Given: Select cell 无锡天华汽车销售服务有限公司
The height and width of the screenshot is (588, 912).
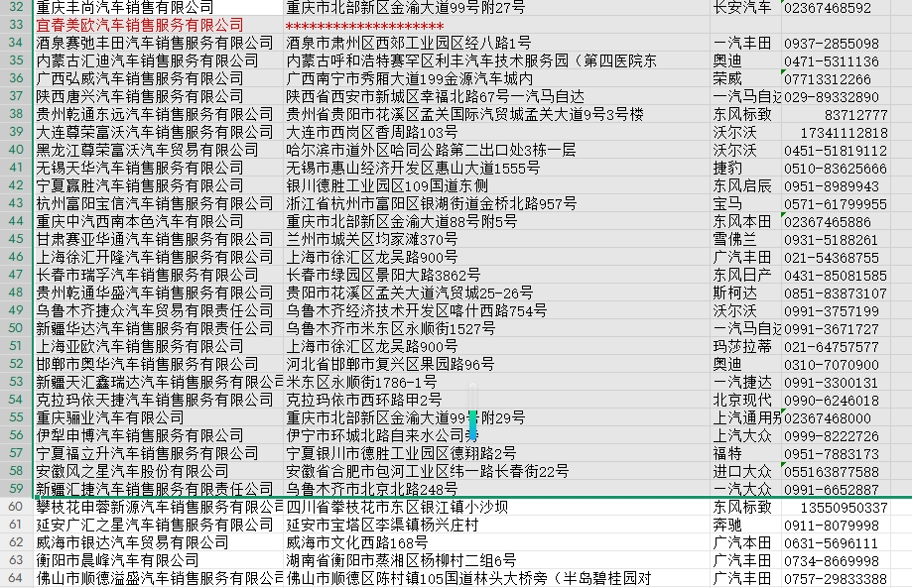Looking at the screenshot, I should [x=158, y=168].
